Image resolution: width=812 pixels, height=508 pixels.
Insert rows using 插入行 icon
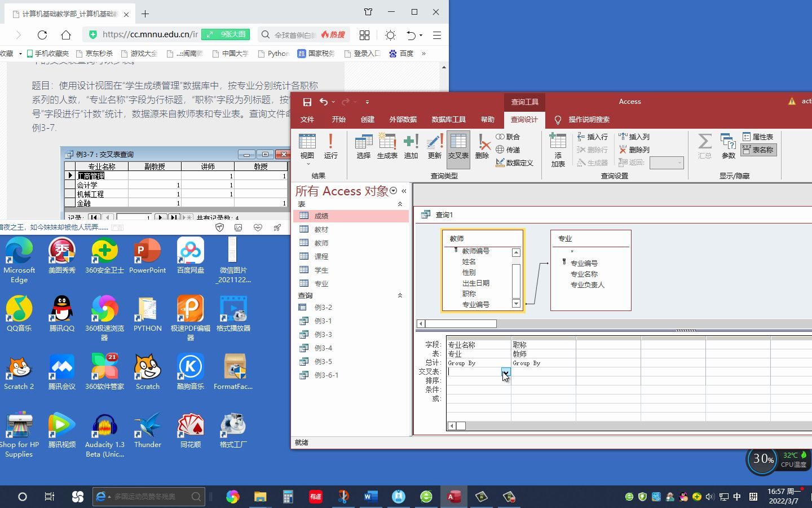pos(593,137)
